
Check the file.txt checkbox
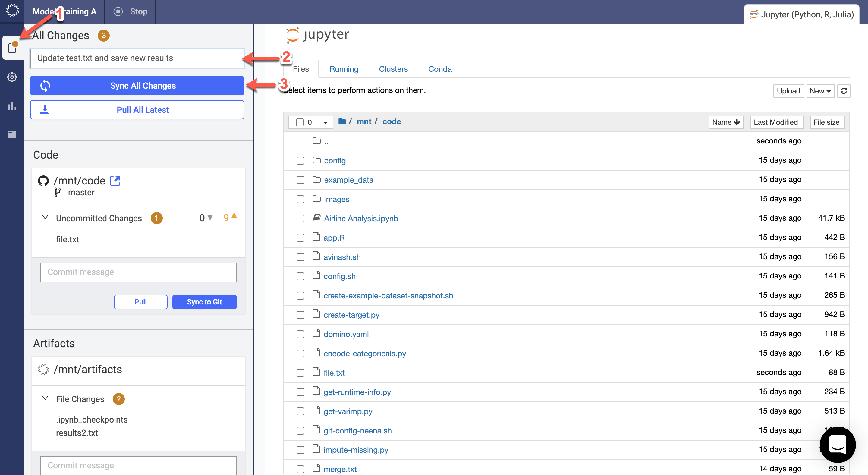[300, 373]
